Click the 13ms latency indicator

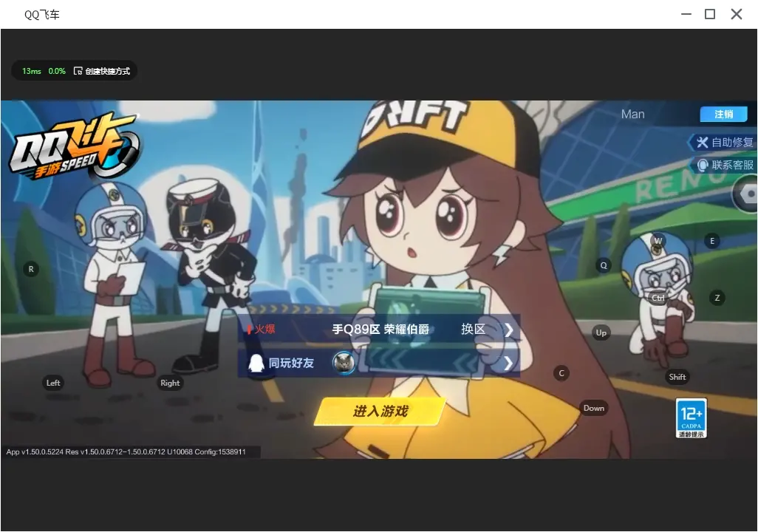click(32, 71)
